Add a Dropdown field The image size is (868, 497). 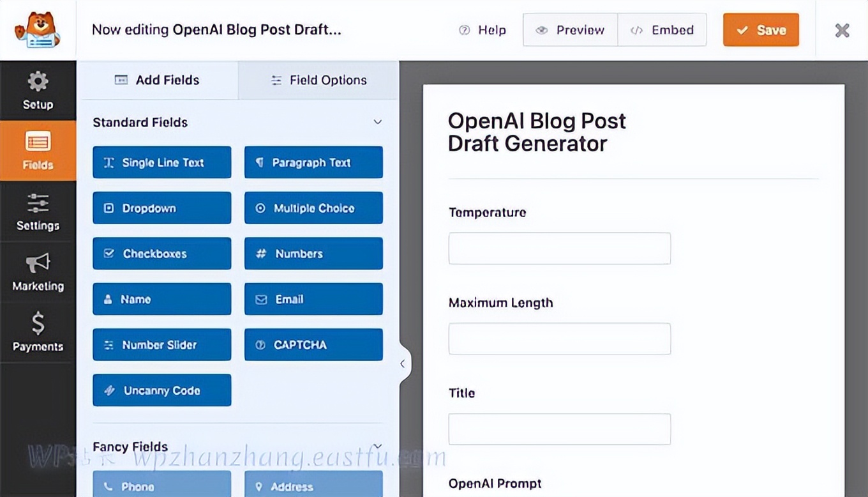tap(162, 208)
